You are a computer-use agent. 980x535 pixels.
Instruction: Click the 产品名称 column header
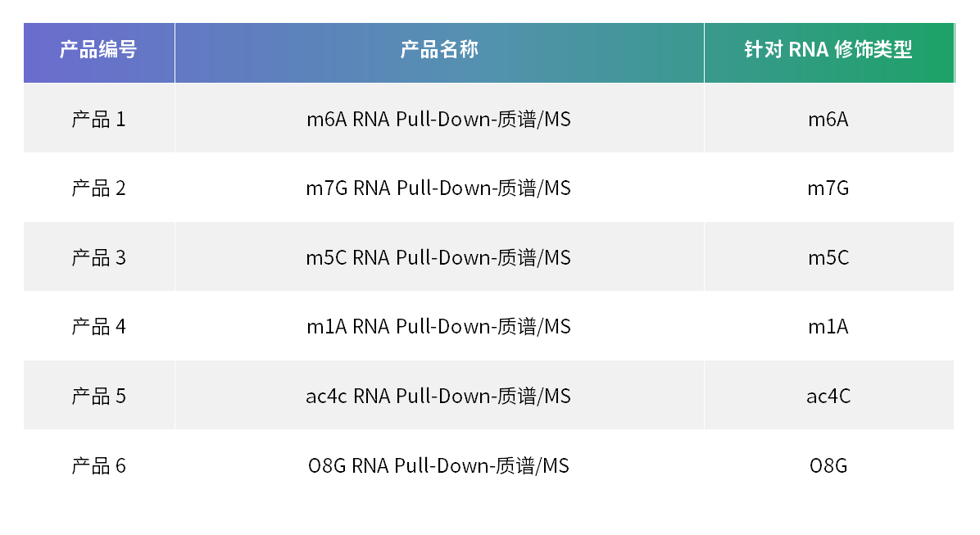(438, 50)
